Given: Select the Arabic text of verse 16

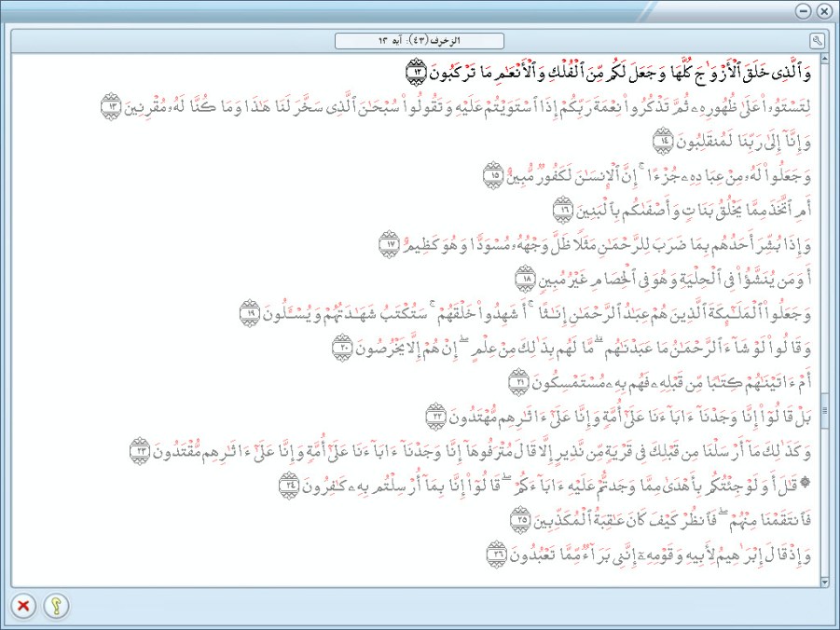Looking at the screenshot, I should point(694,210).
